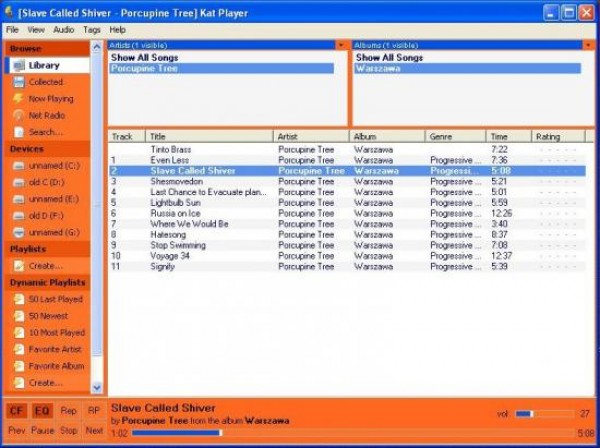The height and width of the screenshot is (448, 600).
Task: Open the 50 Newest playlist icon
Action: [x=19, y=316]
